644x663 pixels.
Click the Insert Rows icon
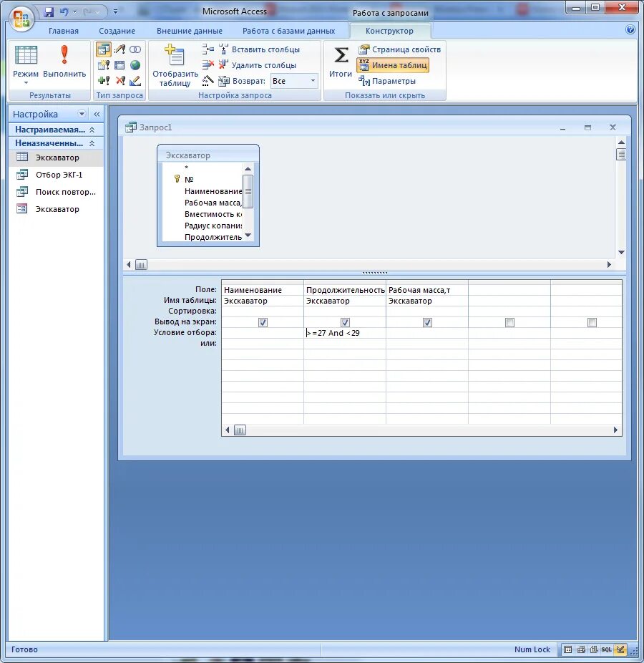pos(208,49)
